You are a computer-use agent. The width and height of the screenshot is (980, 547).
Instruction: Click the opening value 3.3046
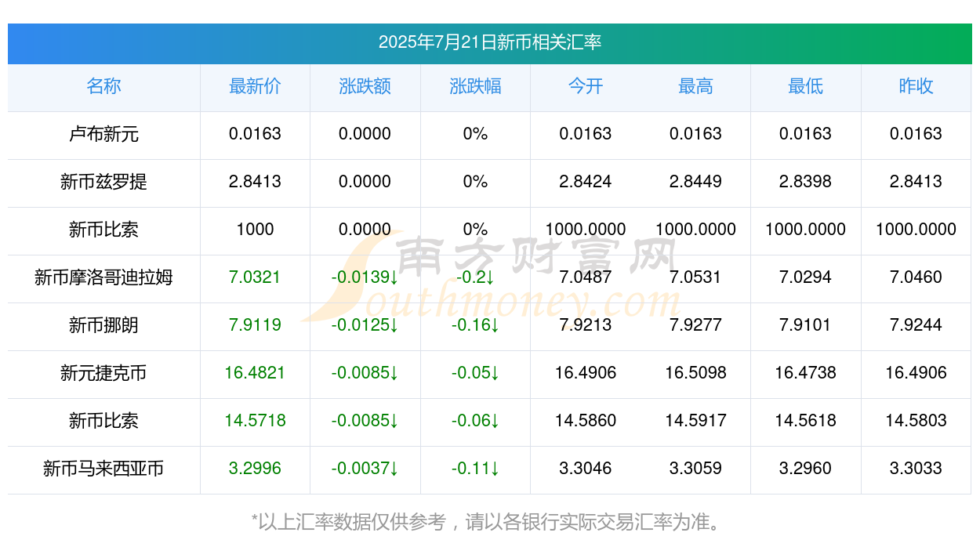586,469
